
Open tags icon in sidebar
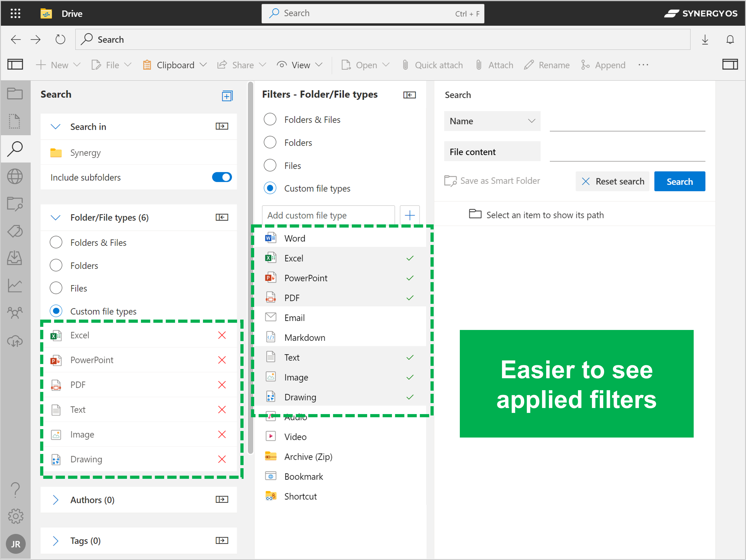[15, 231]
